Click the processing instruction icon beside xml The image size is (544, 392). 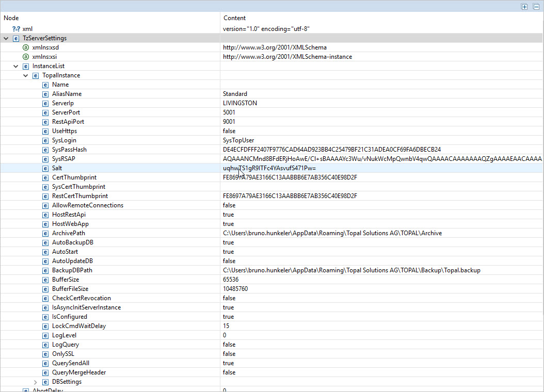pyautogui.click(x=16, y=29)
